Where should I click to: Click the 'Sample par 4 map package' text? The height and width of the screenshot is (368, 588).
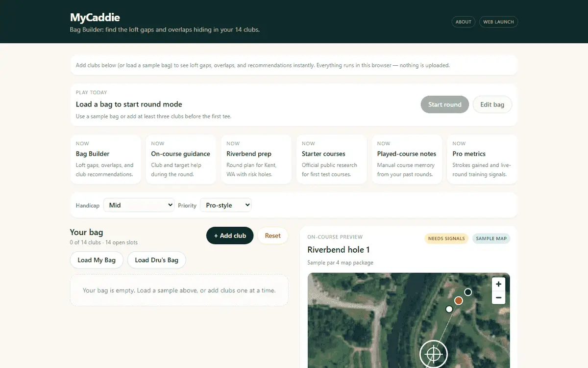pyautogui.click(x=341, y=263)
